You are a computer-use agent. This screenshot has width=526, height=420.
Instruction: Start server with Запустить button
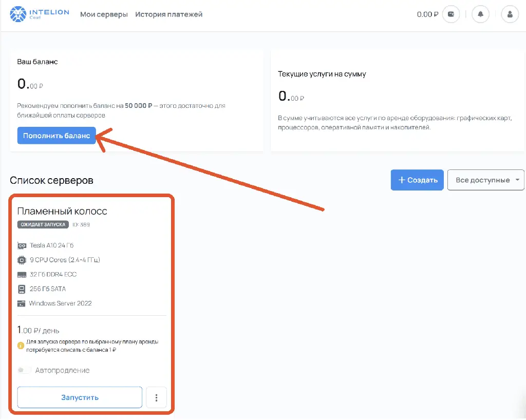80,397
